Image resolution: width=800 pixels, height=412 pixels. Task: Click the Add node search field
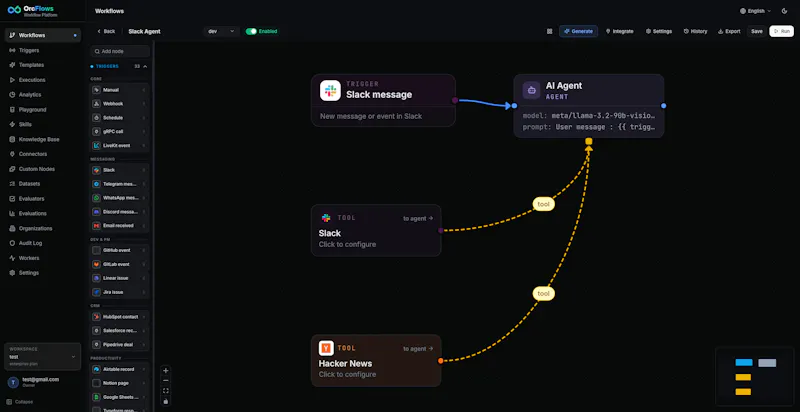point(120,52)
